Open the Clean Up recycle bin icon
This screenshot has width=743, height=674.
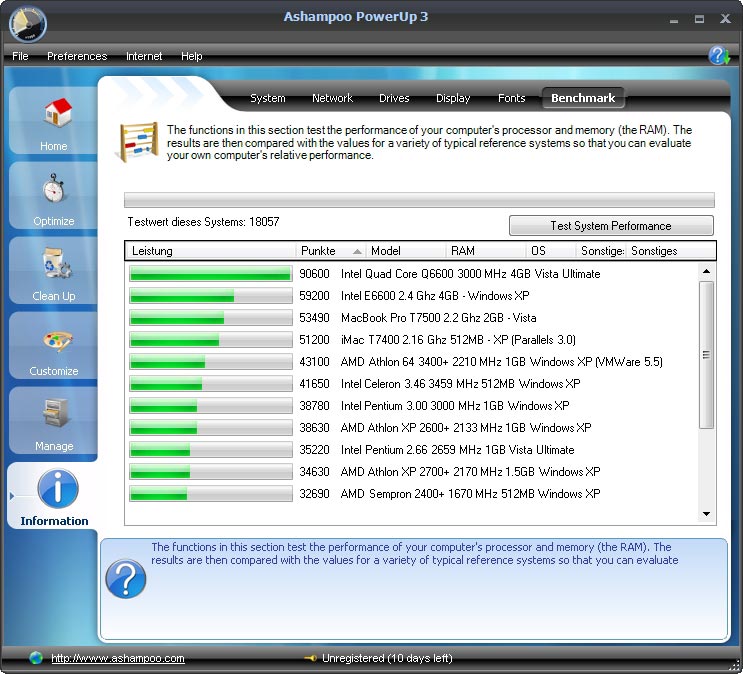coord(56,263)
